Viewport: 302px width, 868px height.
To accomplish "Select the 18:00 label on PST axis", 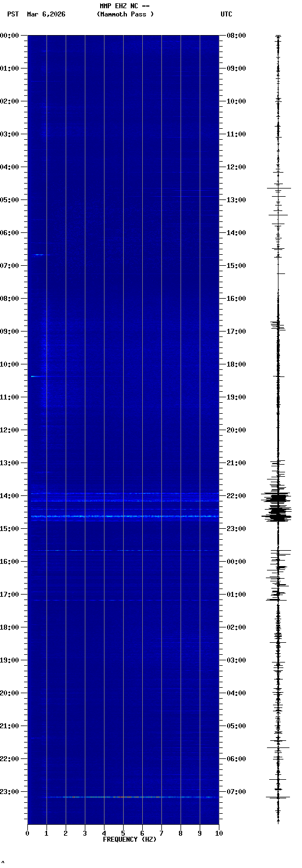I will 9,627.
